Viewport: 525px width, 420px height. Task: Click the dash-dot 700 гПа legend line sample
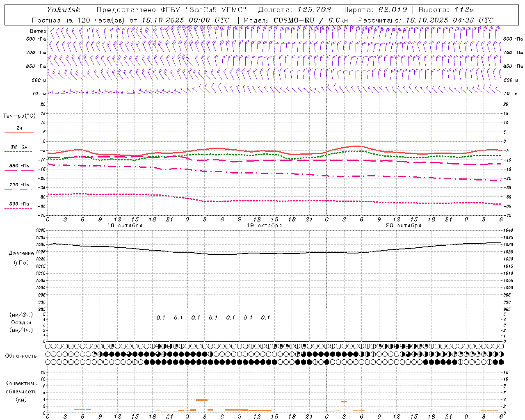tap(18, 189)
